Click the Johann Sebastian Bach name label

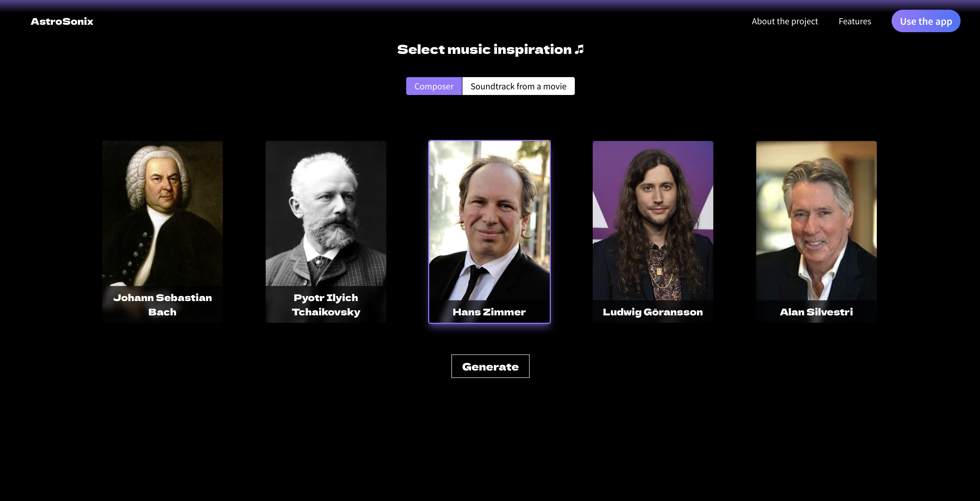162,304
